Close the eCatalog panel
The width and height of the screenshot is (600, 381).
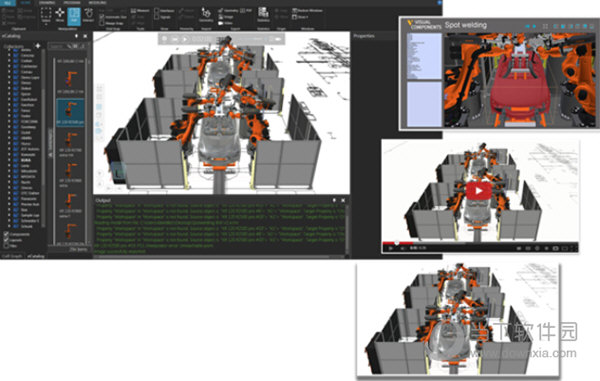(85, 36)
